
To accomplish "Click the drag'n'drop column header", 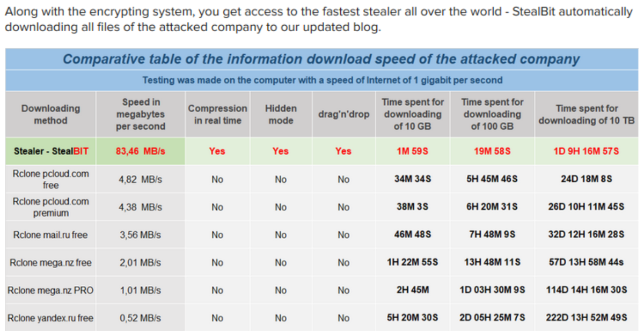I will pos(343,115).
